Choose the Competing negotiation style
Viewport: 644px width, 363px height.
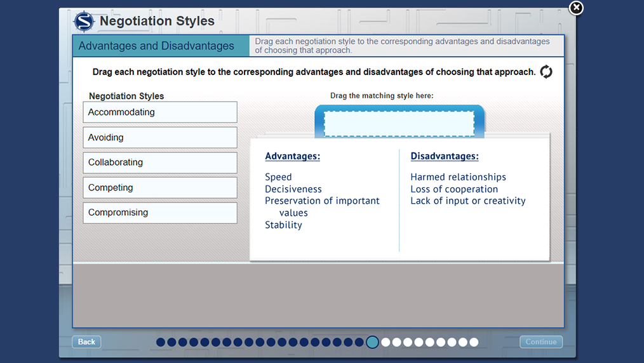(x=160, y=188)
